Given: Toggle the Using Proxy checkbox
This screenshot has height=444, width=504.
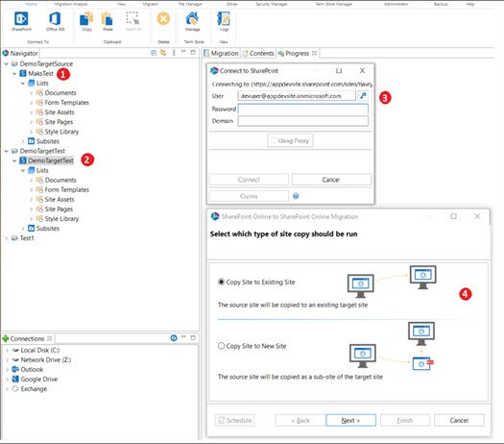Looking at the screenshot, I should tap(274, 140).
